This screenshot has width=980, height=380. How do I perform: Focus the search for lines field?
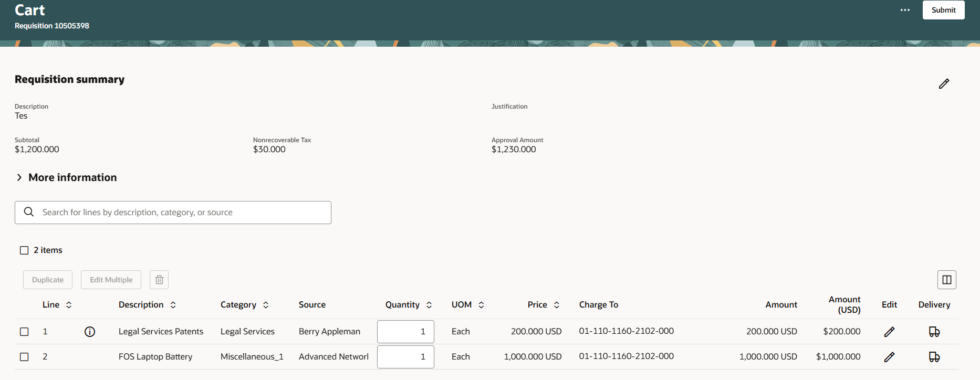point(173,213)
